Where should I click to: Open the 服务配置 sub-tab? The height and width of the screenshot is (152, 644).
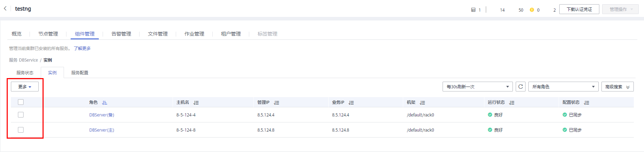80,73
